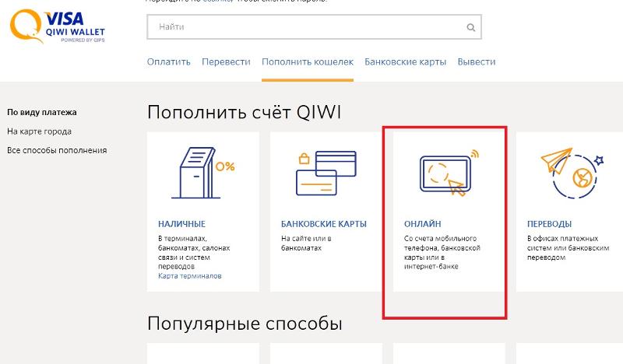Click the heading 'Популярные способы'
Screen dimensions: 623x364
tap(245, 324)
